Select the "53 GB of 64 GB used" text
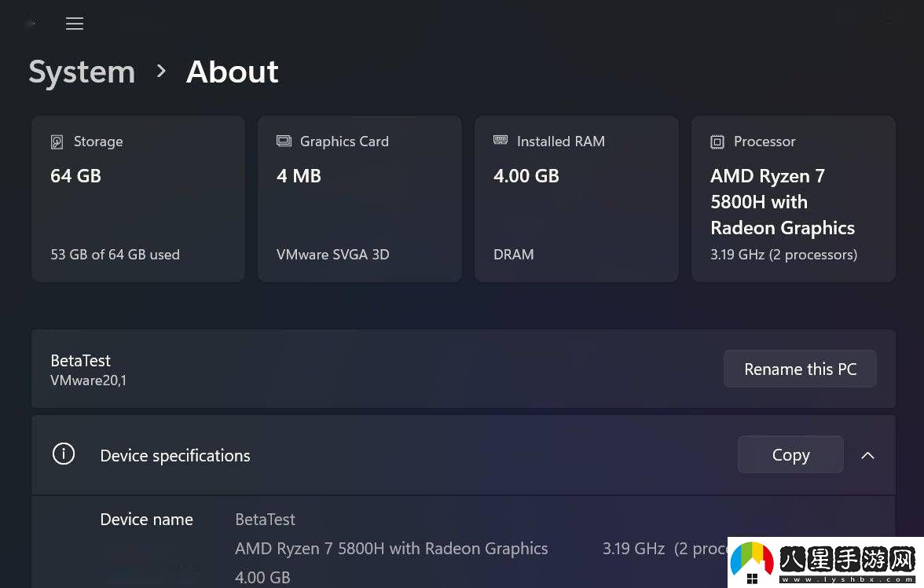The image size is (924, 588). tap(115, 255)
